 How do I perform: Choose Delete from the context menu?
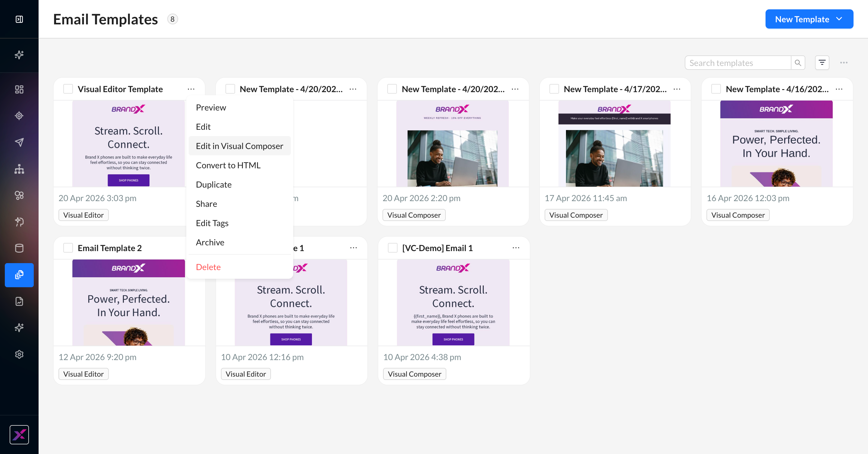click(x=240, y=267)
